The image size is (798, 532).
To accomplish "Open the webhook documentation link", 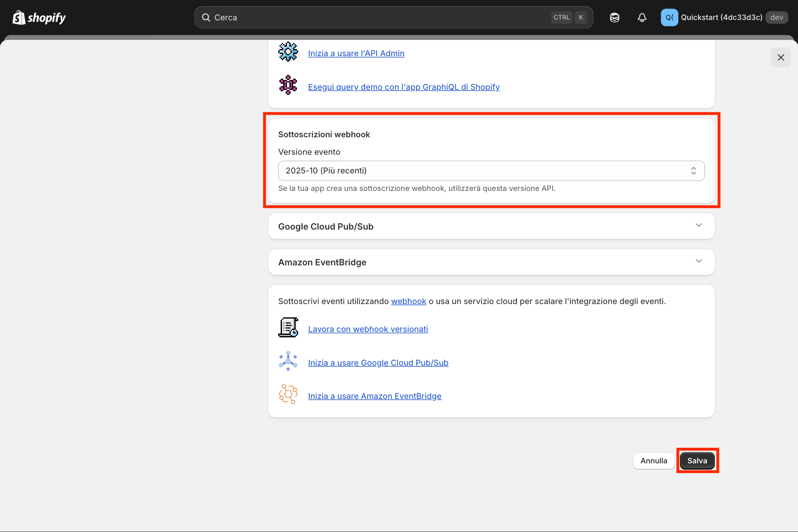I will point(408,301).
